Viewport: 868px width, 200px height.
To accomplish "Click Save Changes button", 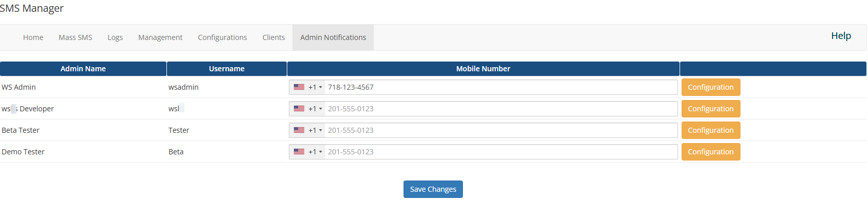I will click(x=433, y=189).
